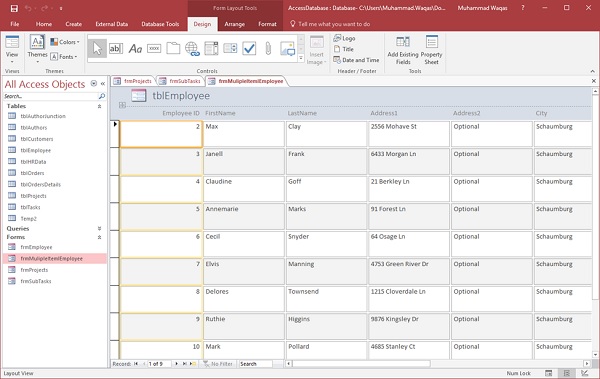The image size is (600, 379).
Task: Collapse the Tables group
Action: point(99,106)
